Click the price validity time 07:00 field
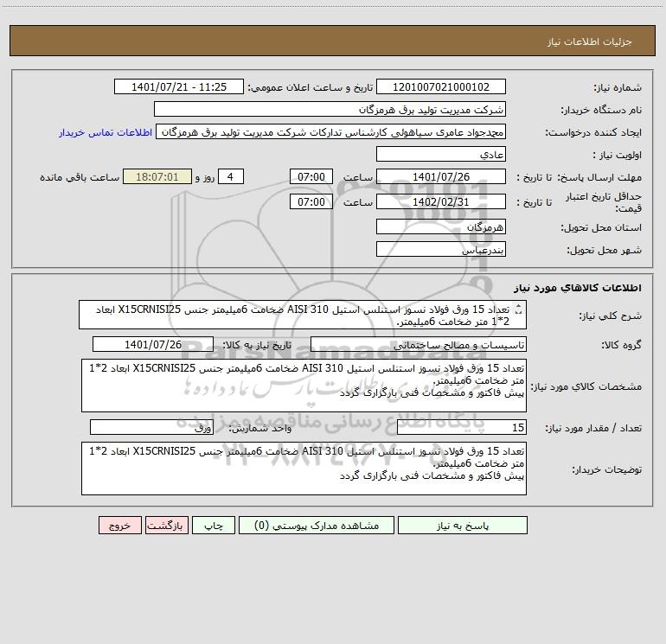666x644 pixels. pos(311,201)
